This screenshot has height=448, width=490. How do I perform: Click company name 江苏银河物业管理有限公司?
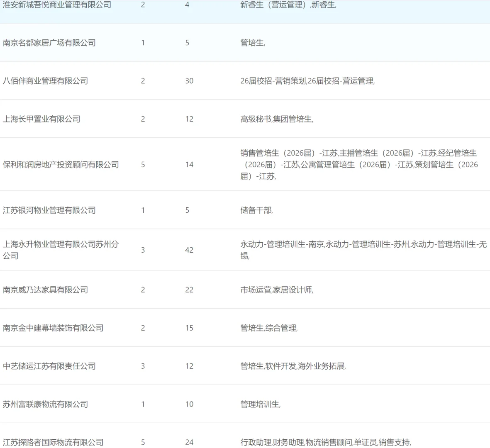[x=49, y=210]
